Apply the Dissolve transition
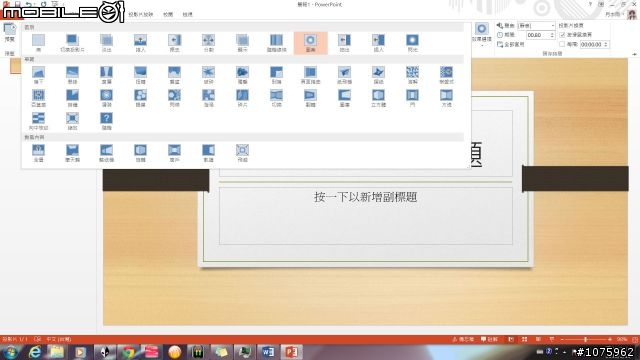Image resolution: width=640 pixels, height=360 pixels. (413, 75)
